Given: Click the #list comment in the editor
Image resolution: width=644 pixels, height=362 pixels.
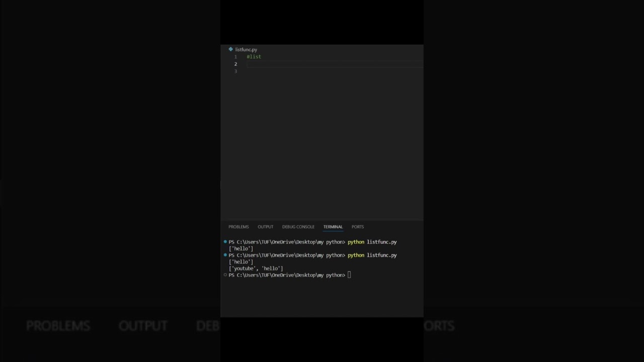Looking at the screenshot, I should 254,57.
